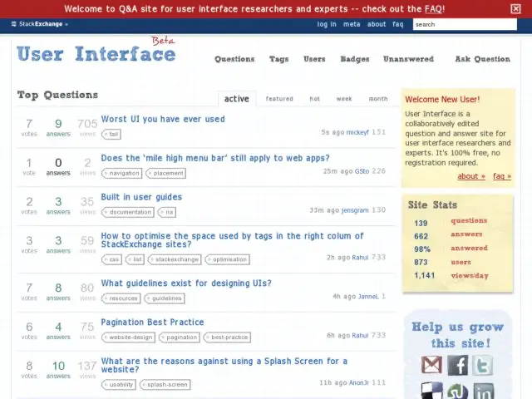The image size is (532, 399).
Task: Click the '9 answers' count on Worst UI
Action: coord(58,127)
